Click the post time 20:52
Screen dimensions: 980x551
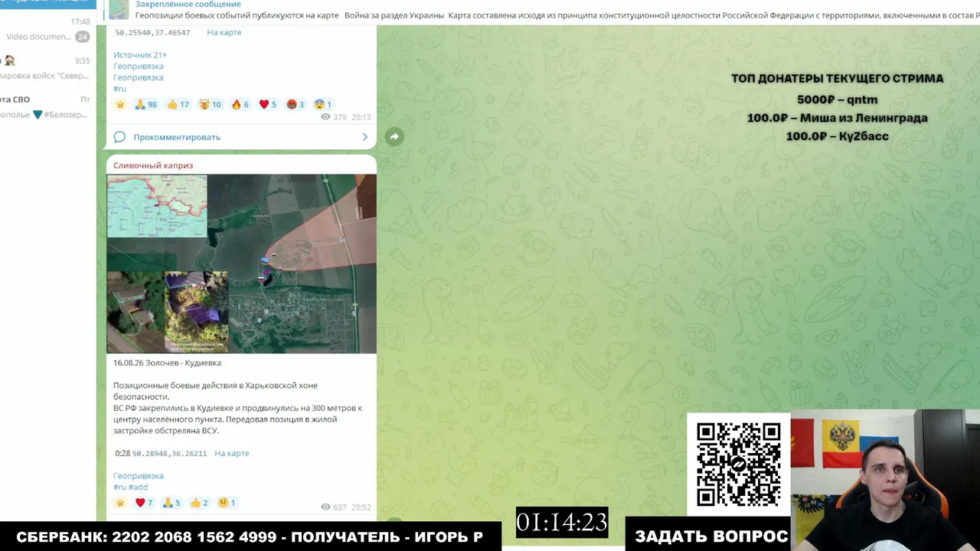[361, 507]
